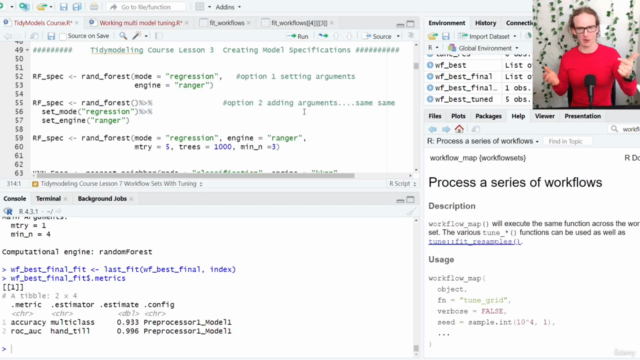Click the Save current document icon in main toolbar

(x=63, y=7)
